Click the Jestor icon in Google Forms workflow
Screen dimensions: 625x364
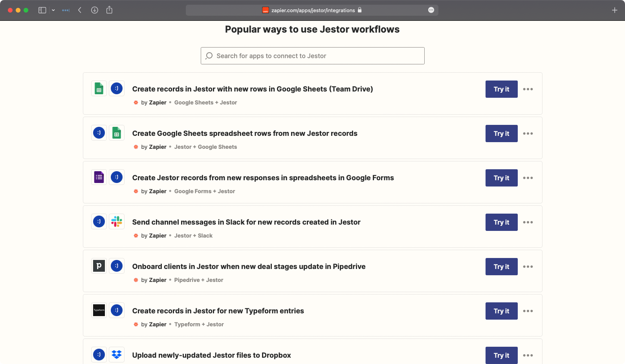(117, 177)
